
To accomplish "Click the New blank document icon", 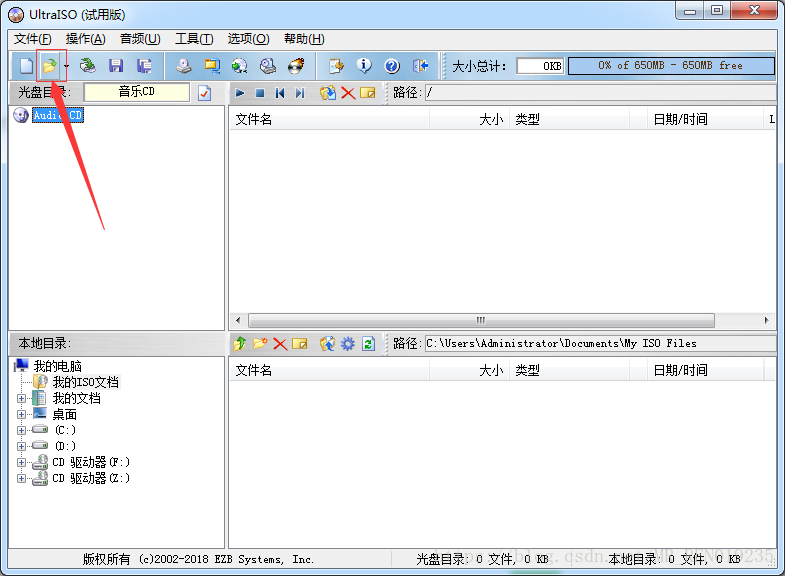I will coord(26,66).
